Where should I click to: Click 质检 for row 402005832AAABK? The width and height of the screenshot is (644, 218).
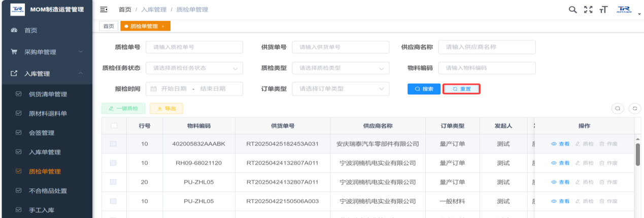584,144
